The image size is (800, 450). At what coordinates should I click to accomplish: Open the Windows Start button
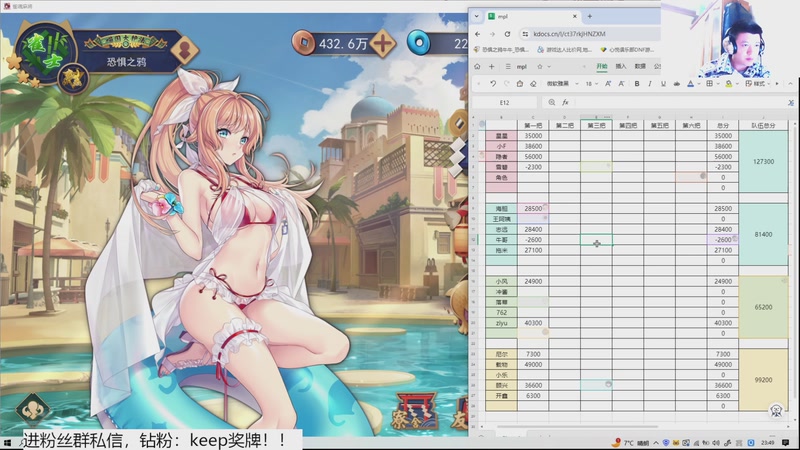point(7,443)
